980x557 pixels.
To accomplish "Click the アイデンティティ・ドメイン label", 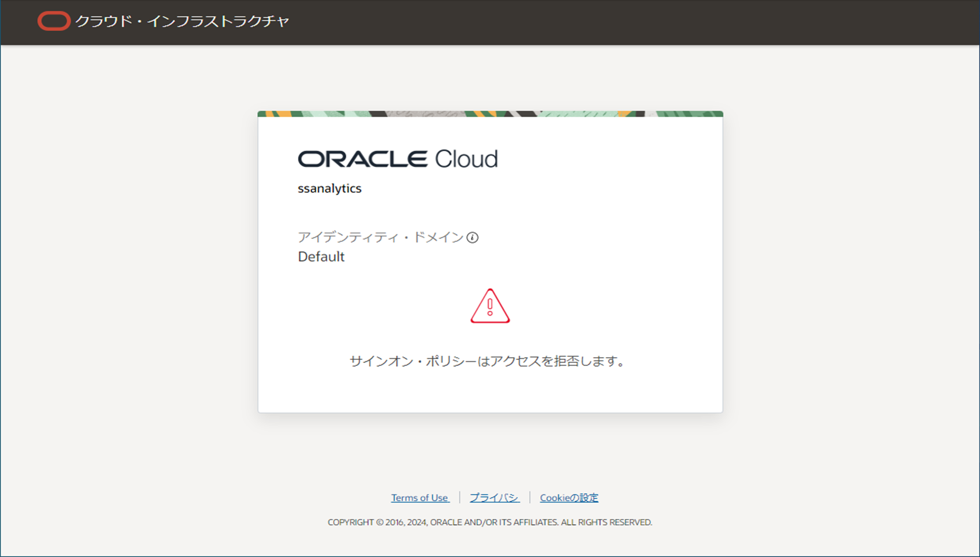I will [380, 237].
